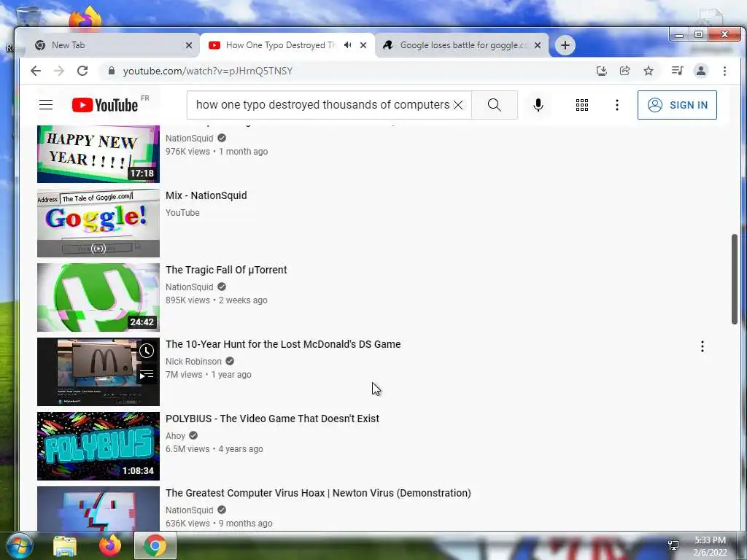Open The Tragic Fall Of µTorrent title

[x=226, y=270]
